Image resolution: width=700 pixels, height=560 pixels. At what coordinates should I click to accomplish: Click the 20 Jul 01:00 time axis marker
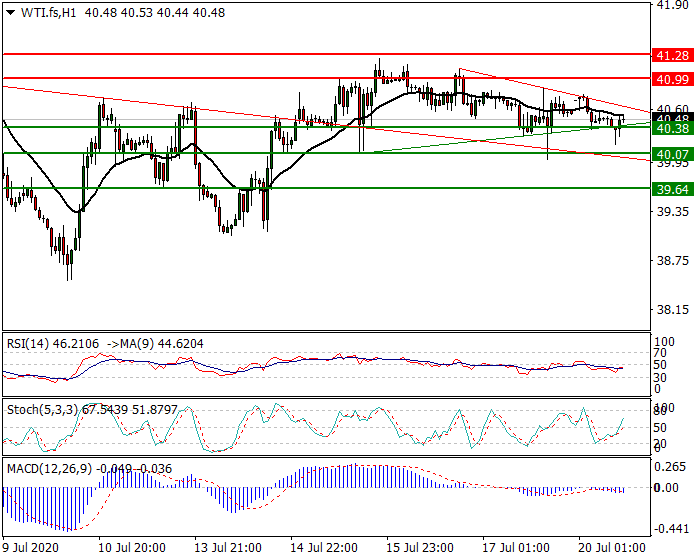[612, 547]
